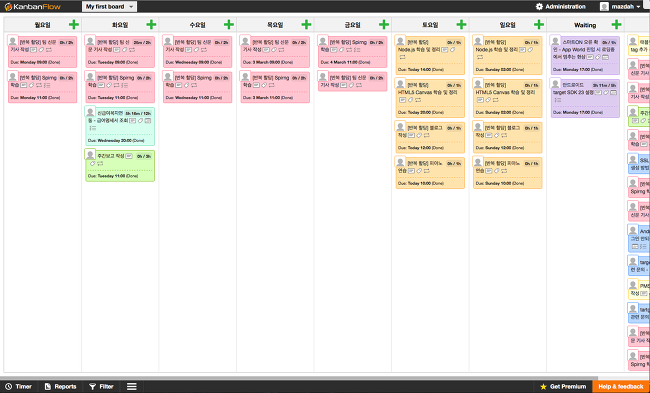
Task: Click the avatar on the green Tuesday 11:00 card
Action: coord(90,155)
